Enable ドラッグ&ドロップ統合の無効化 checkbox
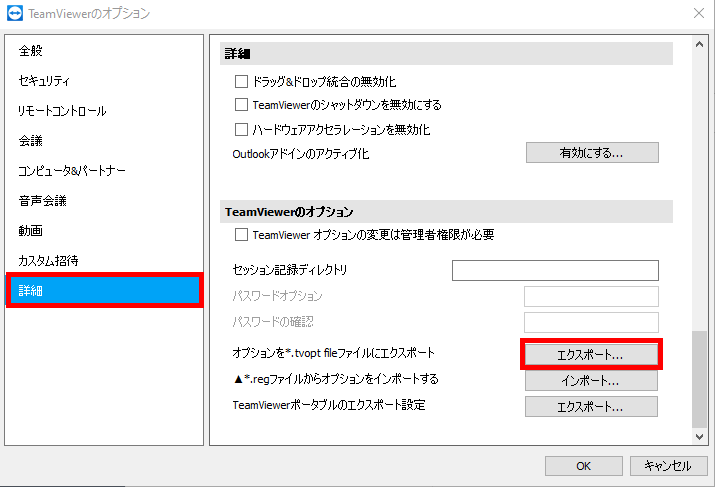This screenshot has width=715, height=487. click(x=241, y=82)
